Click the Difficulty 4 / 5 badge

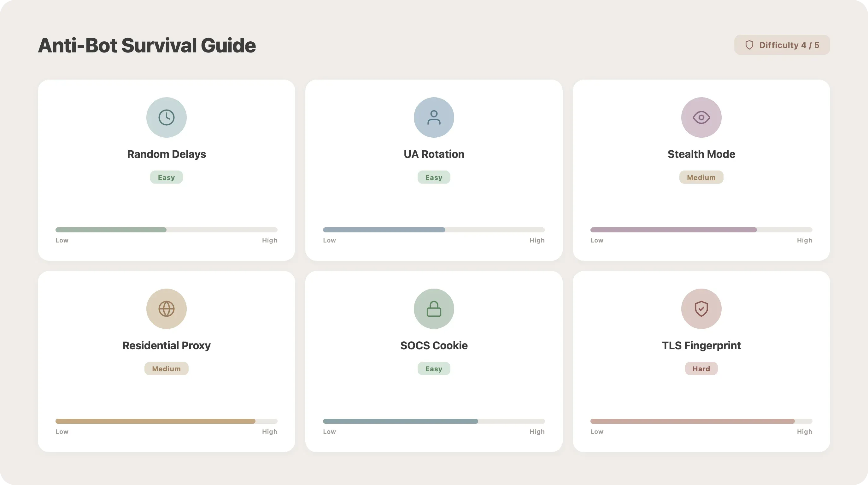[x=782, y=45]
